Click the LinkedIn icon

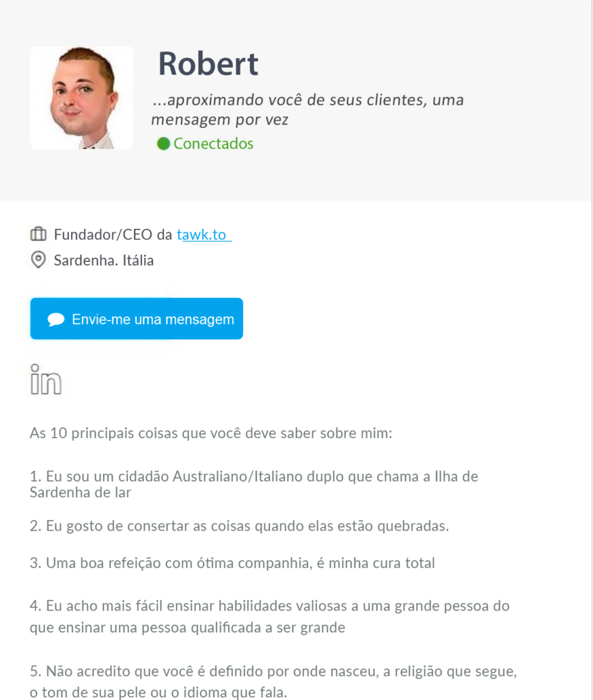pyautogui.click(x=46, y=380)
